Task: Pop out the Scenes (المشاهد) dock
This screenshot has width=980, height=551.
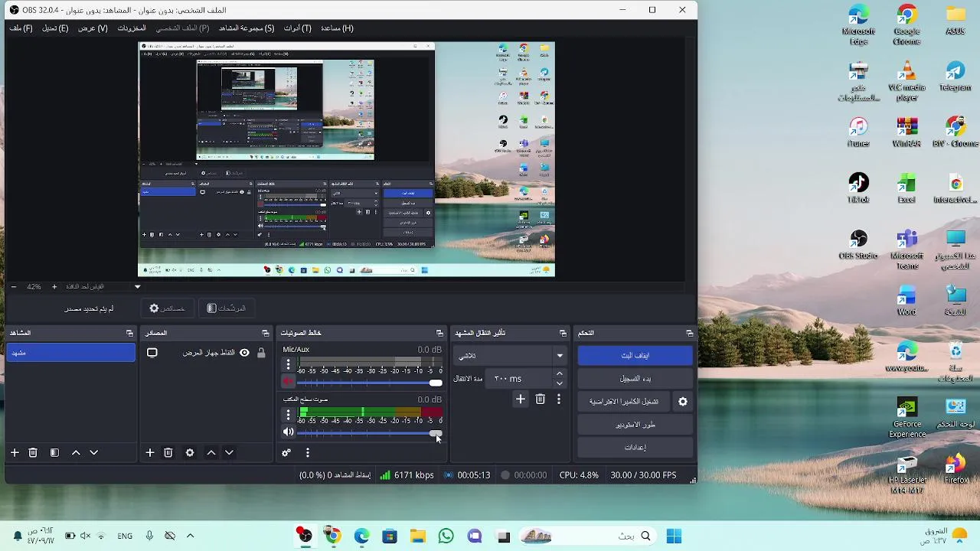Action: coord(129,333)
